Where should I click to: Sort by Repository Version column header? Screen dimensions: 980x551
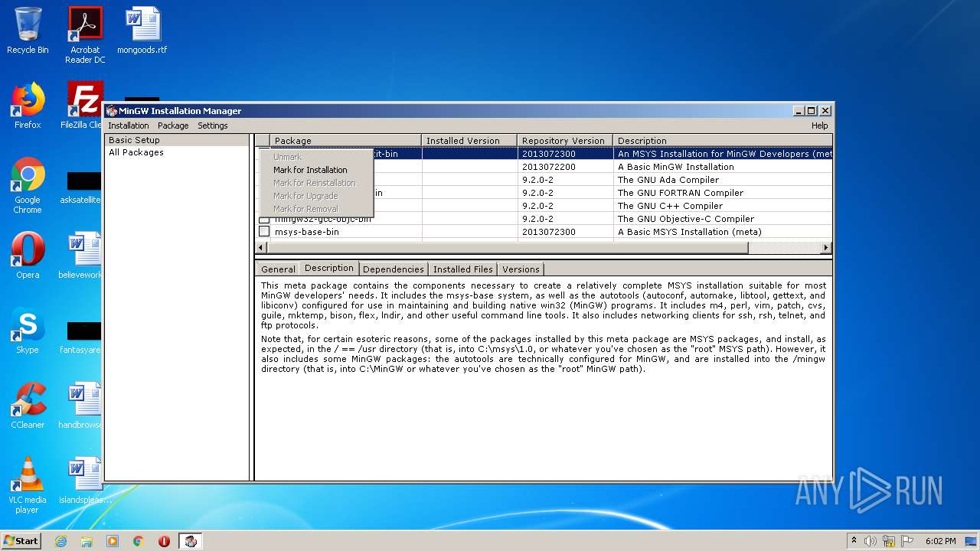[565, 141]
